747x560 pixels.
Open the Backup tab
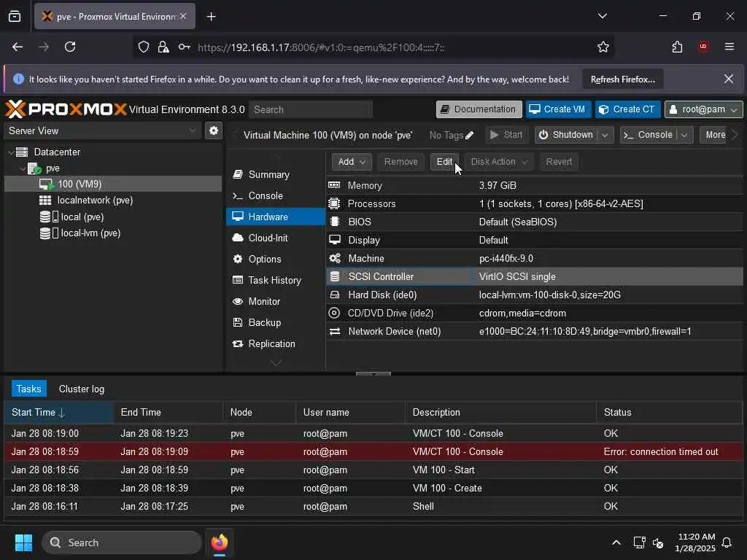coord(275,323)
